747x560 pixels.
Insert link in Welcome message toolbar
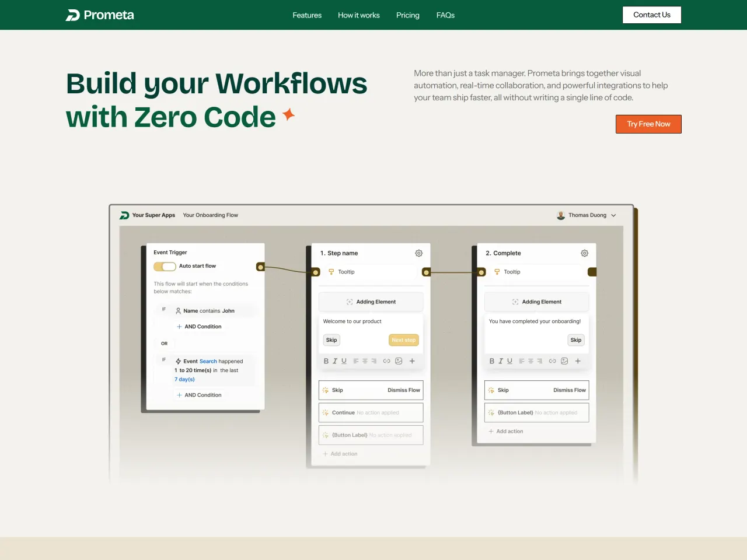[386, 361]
